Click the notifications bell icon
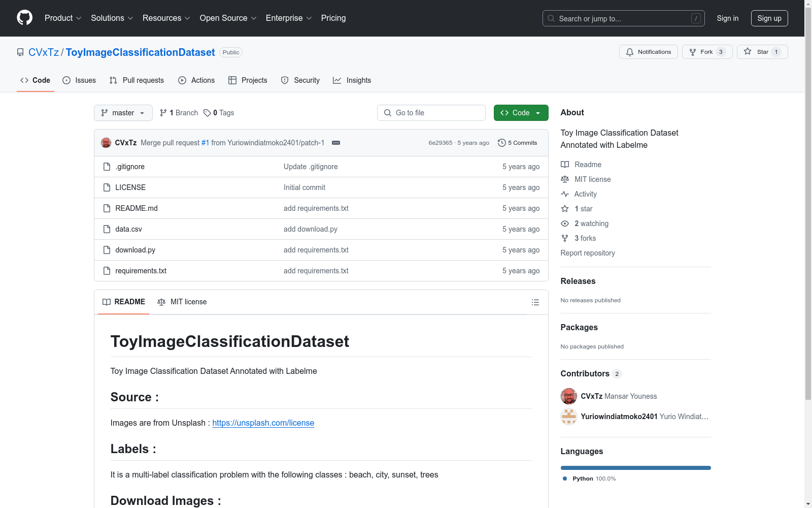812x508 pixels. [630, 52]
